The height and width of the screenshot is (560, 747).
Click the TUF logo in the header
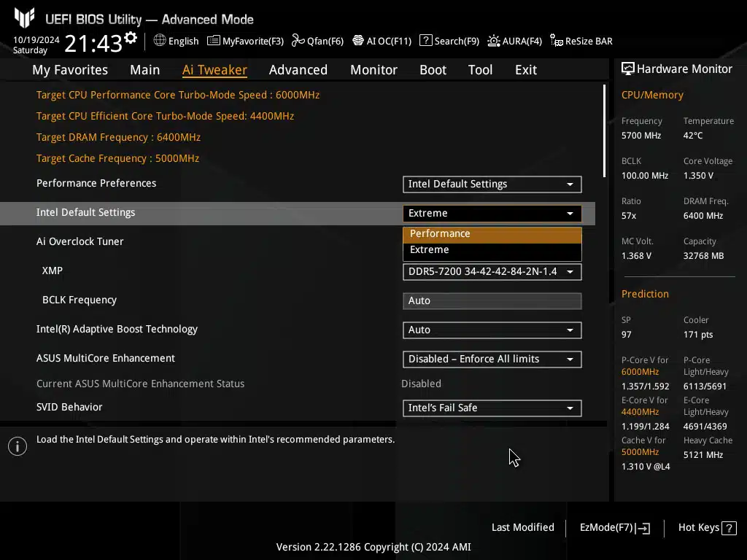(24, 17)
